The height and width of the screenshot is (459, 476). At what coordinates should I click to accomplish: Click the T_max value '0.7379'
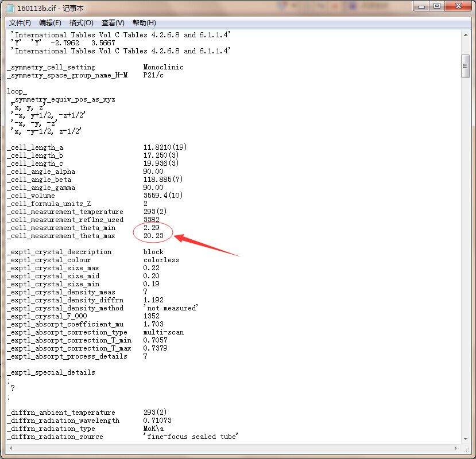coord(156,348)
